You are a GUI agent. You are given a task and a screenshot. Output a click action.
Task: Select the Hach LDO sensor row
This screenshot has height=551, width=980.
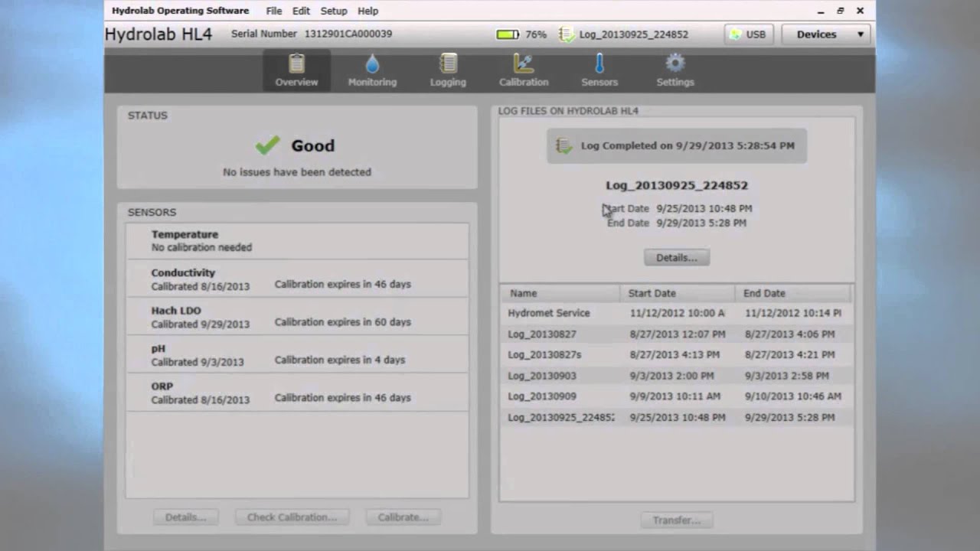[x=297, y=317]
